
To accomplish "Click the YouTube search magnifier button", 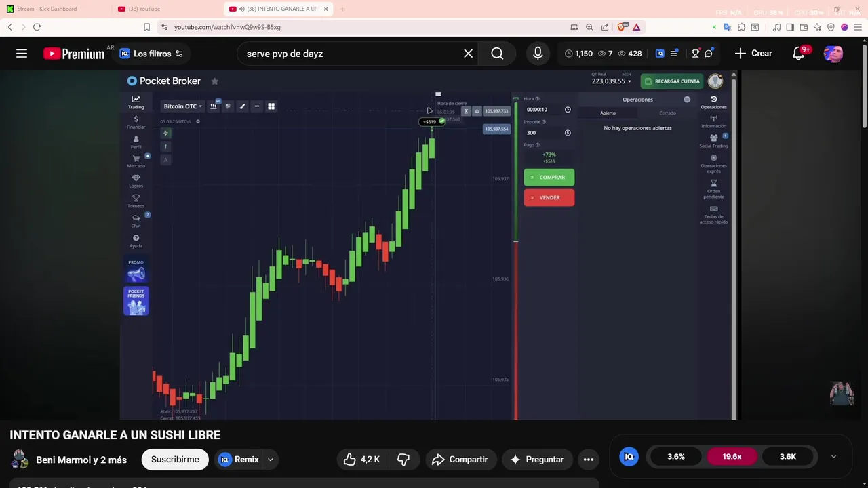I will pos(497,54).
